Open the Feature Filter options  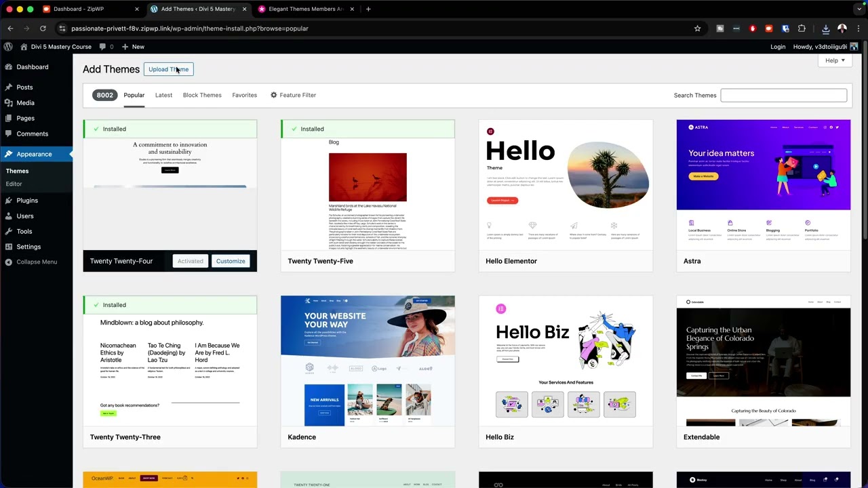coord(293,96)
